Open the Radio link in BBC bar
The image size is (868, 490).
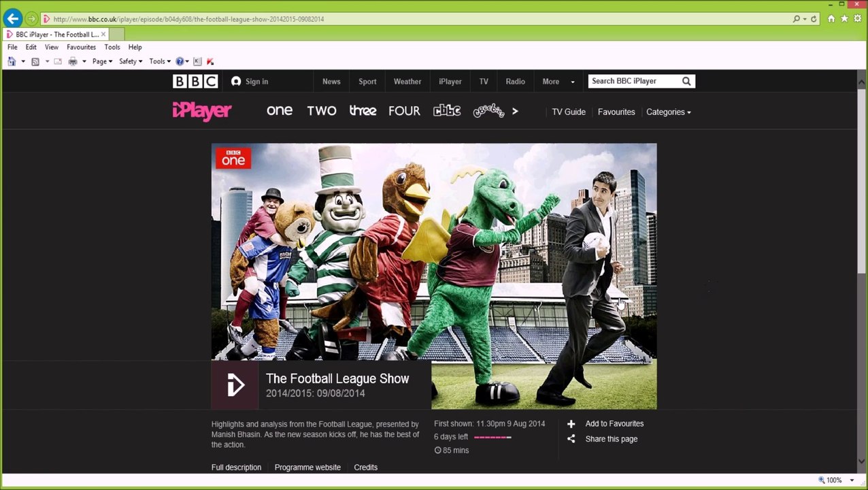point(515,81)
